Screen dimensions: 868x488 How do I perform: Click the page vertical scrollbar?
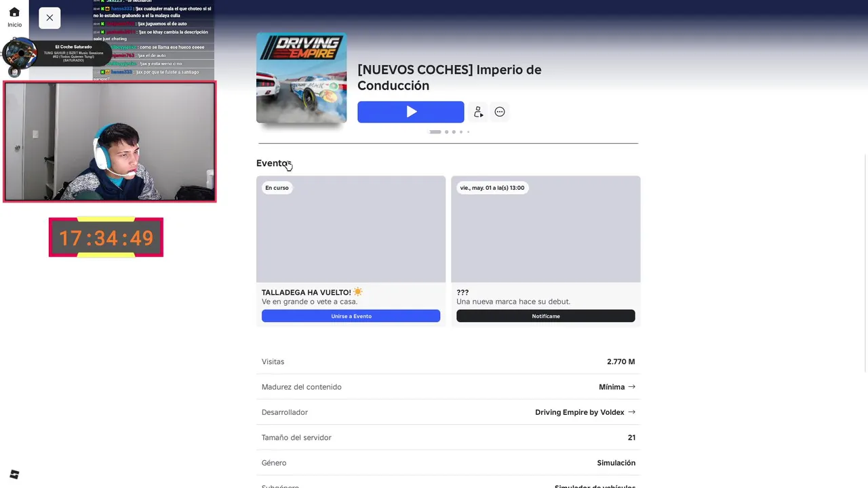click(865, 263)
